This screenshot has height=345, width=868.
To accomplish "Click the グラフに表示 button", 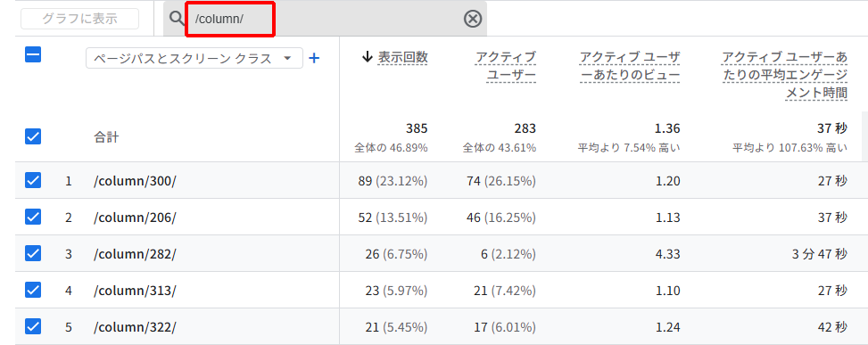I will point(79,18).
